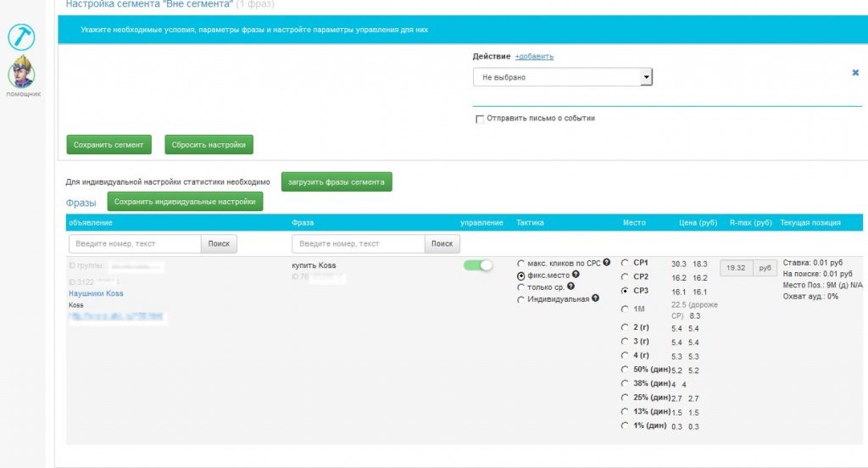
Task: Click the Фразы section heading
Action: tap(81, 203)
